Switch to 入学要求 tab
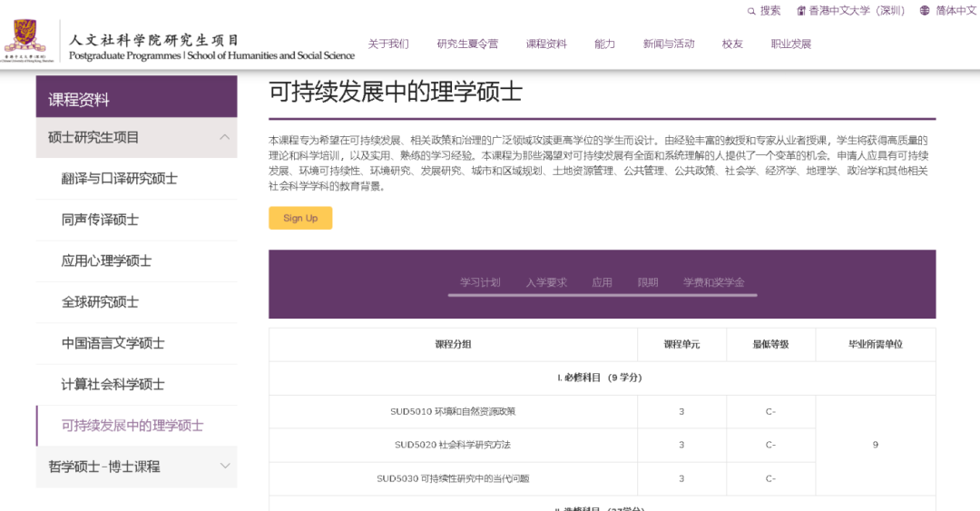980x511 pixels. (546, 282)
